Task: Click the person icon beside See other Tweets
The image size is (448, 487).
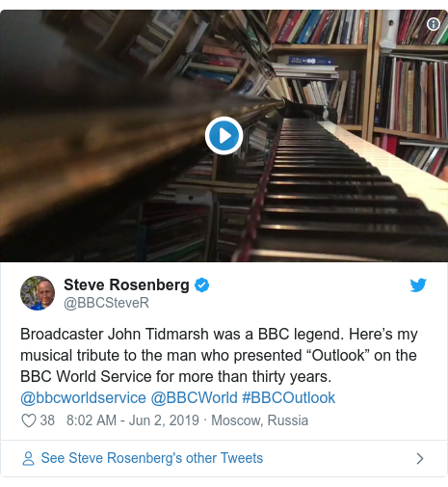Action: pos(28,458)
